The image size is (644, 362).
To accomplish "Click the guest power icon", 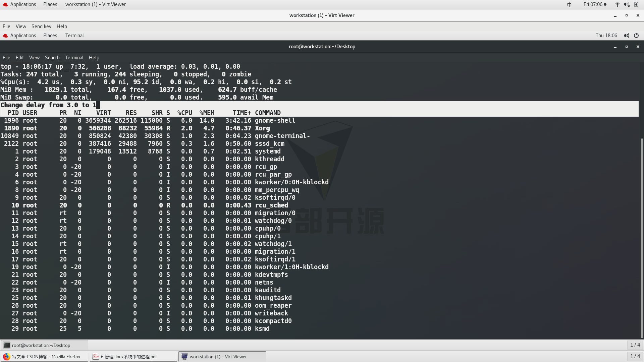I will (x=636, y=36).
